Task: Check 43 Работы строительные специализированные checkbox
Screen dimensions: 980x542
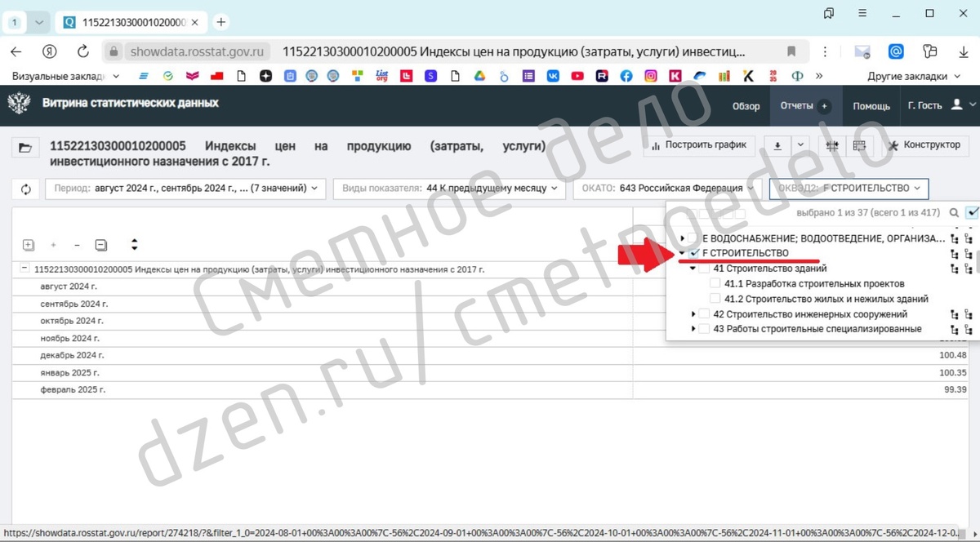Action: (704, 329)
